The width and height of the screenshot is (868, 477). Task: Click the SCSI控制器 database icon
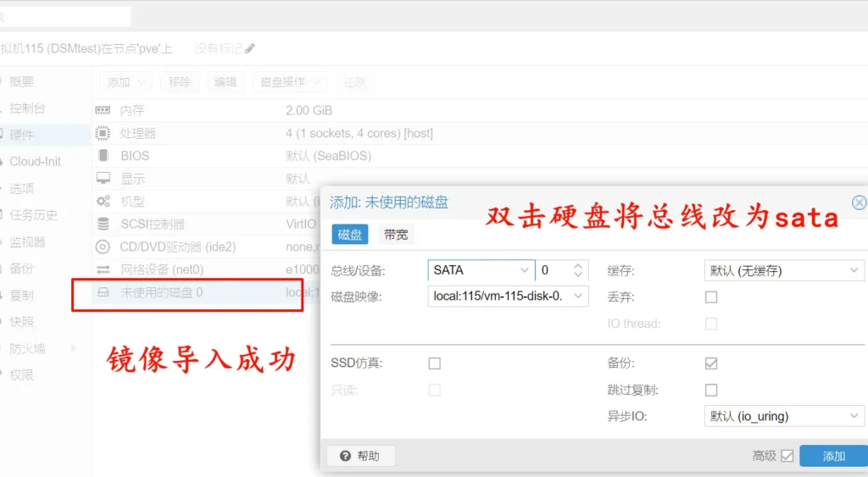point(103,225)
